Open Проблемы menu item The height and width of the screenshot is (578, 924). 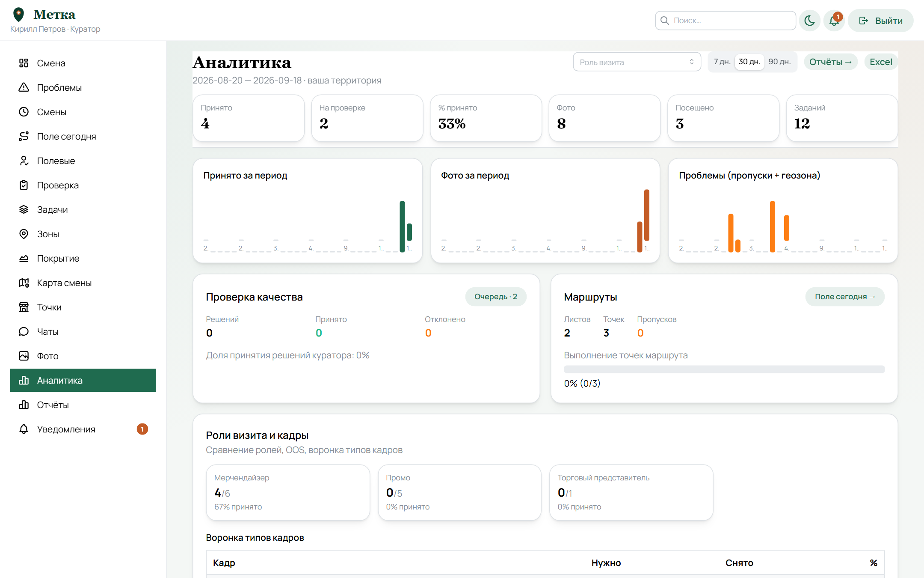[83, 87]
